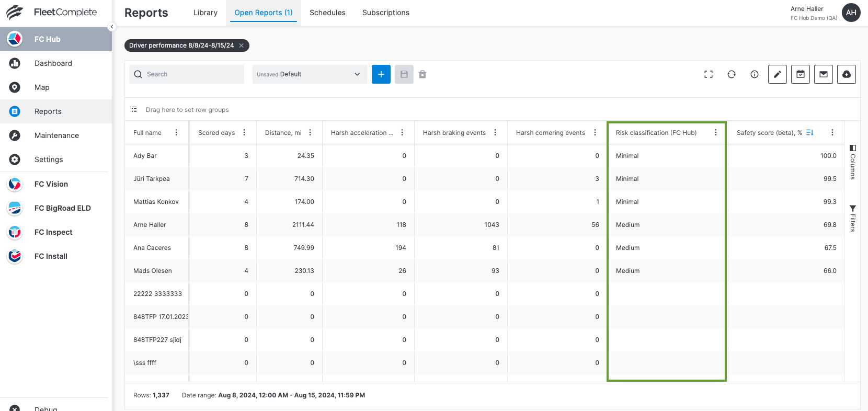
Task: Open FC Hub in sidebar
Action: click(x=56, y=39)
